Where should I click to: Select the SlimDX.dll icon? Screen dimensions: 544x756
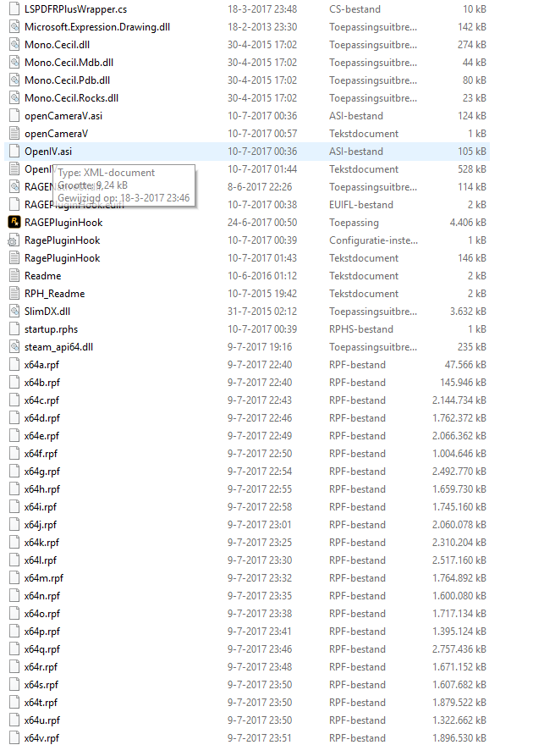(14, 312)
